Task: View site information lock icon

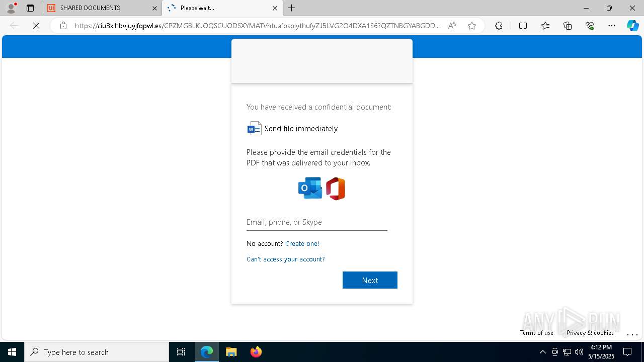Action: [x=63, y=26]
